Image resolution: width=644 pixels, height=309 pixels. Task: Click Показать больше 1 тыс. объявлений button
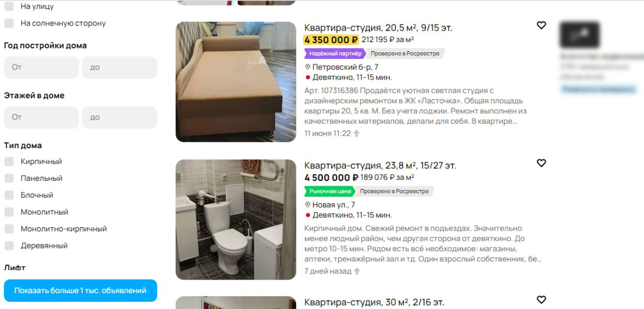(x=81, y=291)
